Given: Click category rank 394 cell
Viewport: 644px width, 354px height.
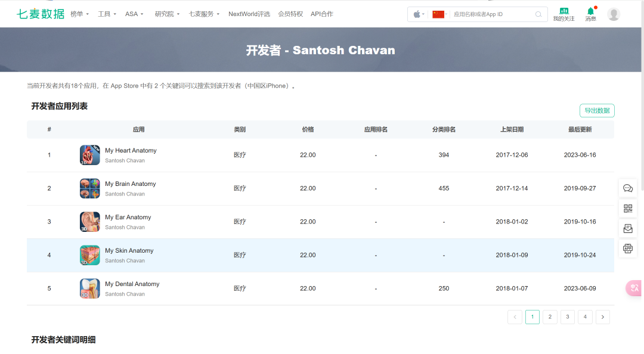Looking at the screenshot, I should (x=444, y=155).
